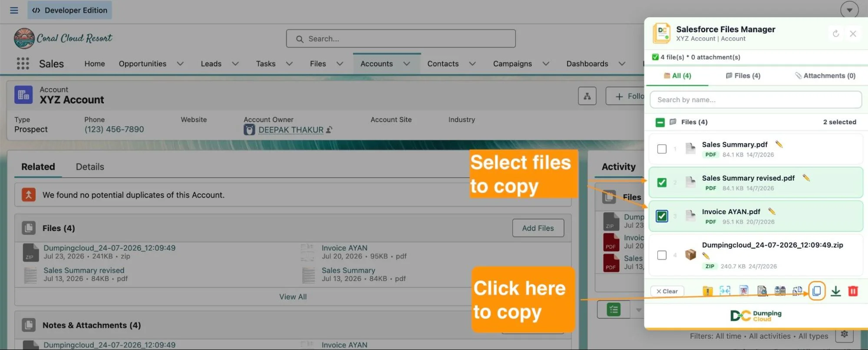This screenshot has height=350, width=868.
Task: Open the activity settings gear icon
Action: coord(844,334)
